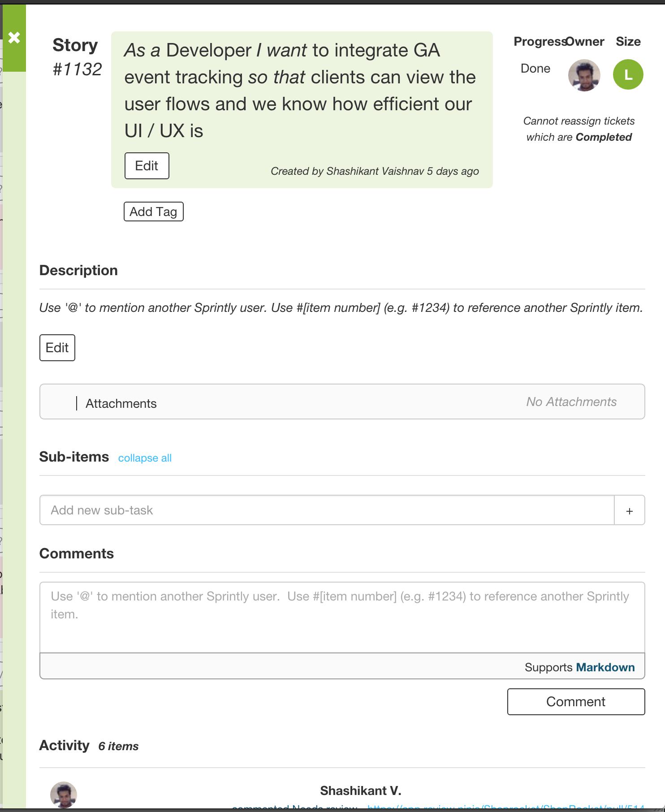This screenshot has height=812, width=665.
Task: Edit the story title
Action: coord(147,166)
